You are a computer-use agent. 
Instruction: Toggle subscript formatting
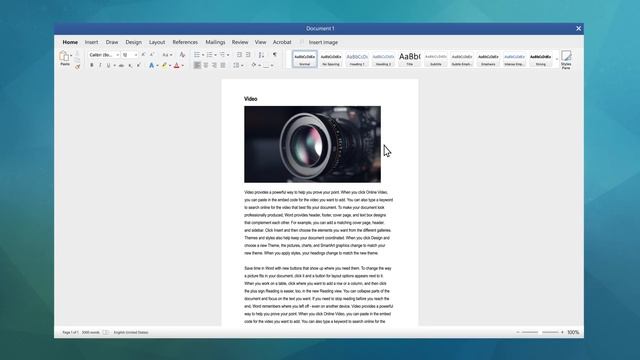point(130,65)
